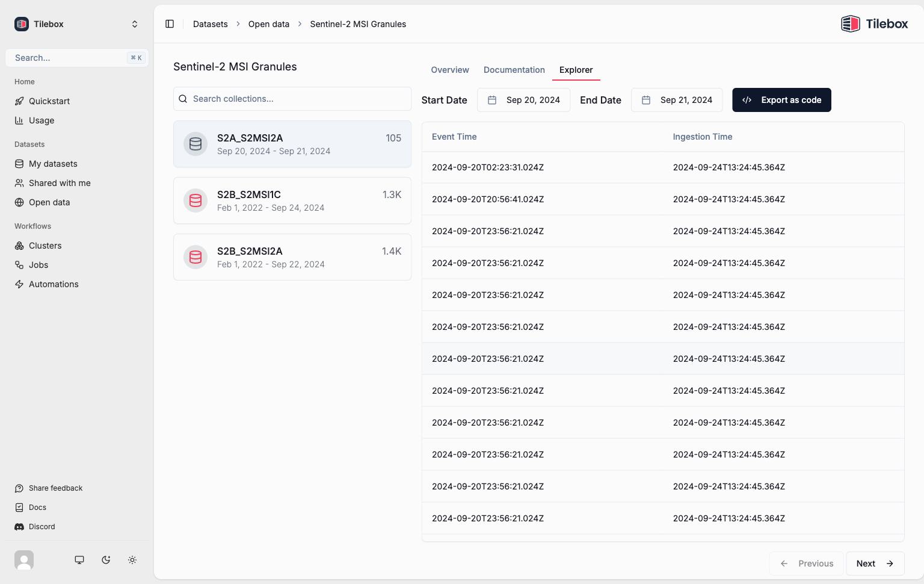Open Quickstart with the rocket icon

click(x=19, y=101)
